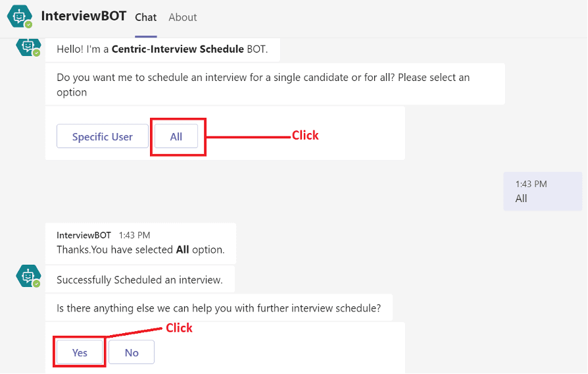Select the No button
Viewport: 588px width, 374px height.
[x=132, y=352]
